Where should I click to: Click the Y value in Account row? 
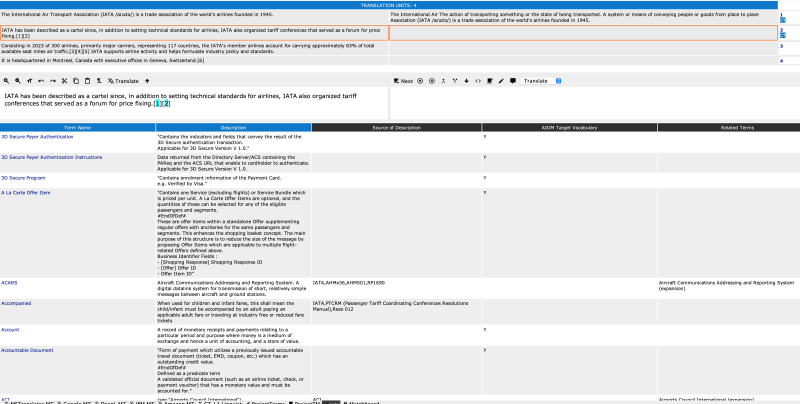485,330
